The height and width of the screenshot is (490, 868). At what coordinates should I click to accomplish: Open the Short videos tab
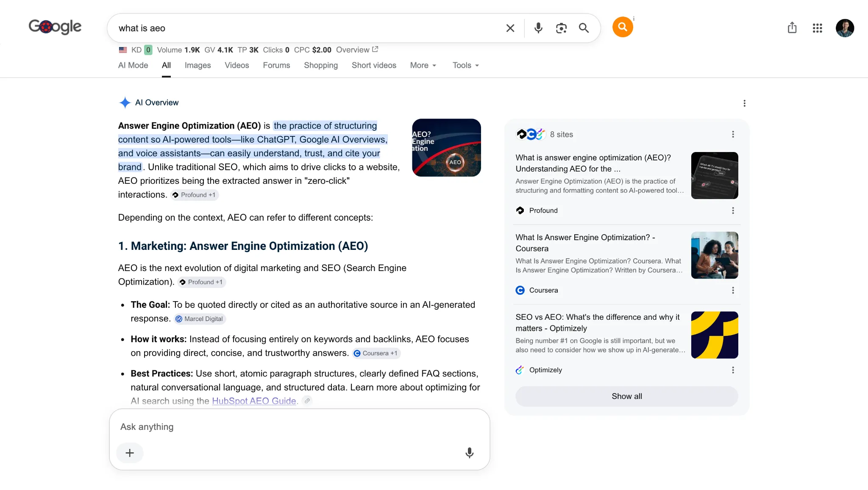(374, 65)
